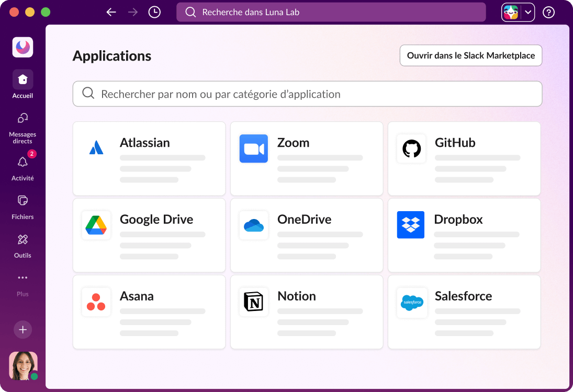Select the GitHub app icon
Screen dimensions: 573x392
[411, 149]
